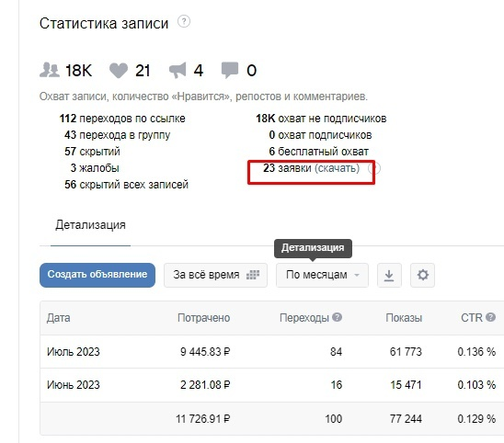504x443 pixels.
Task: Click the 0.136 % CTR value
Action: pyautogui.click(x=476, y=352)
